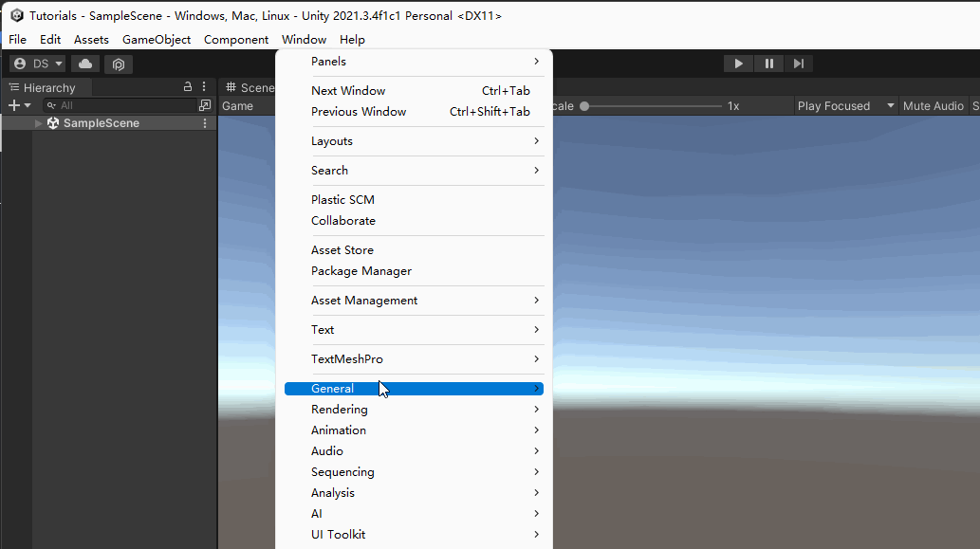Open SampleScene options menu
The height and width of the screenshot is (549, 980).
coord(204,123)
